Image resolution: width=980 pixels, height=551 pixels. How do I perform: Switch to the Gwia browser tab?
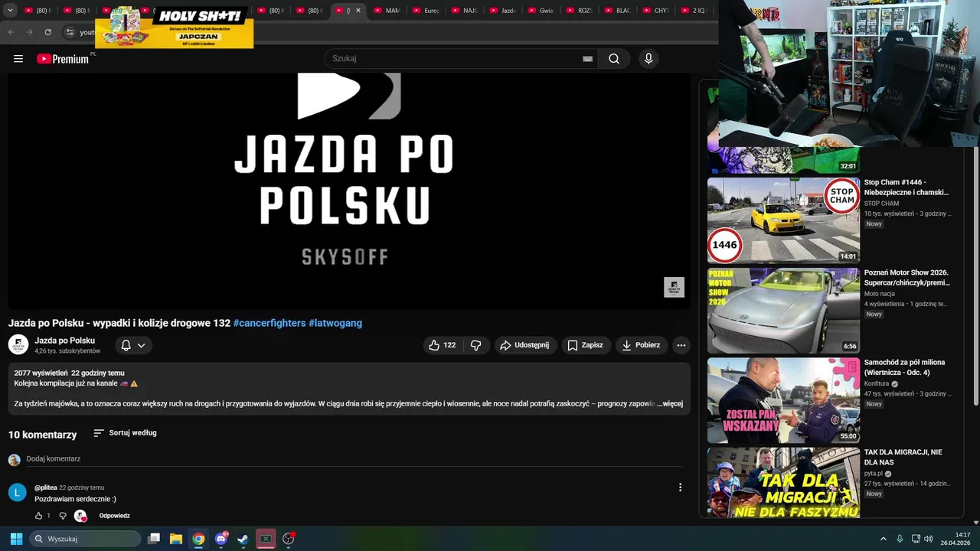[541, 11]
